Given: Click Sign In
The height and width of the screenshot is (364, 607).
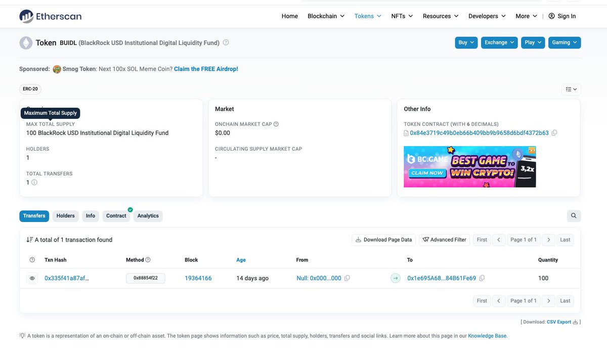Looking at the screenshot, I should 567,16.
